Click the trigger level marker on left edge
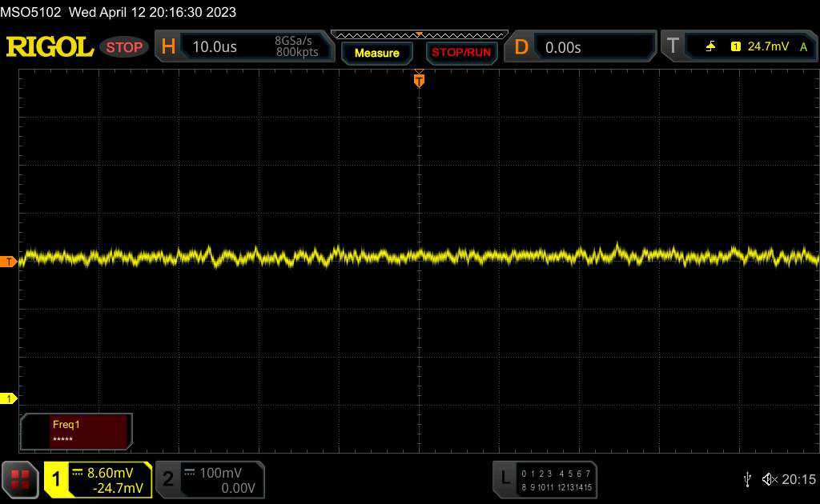This screenshot has width=820, height=504. (x=9, y=262)
